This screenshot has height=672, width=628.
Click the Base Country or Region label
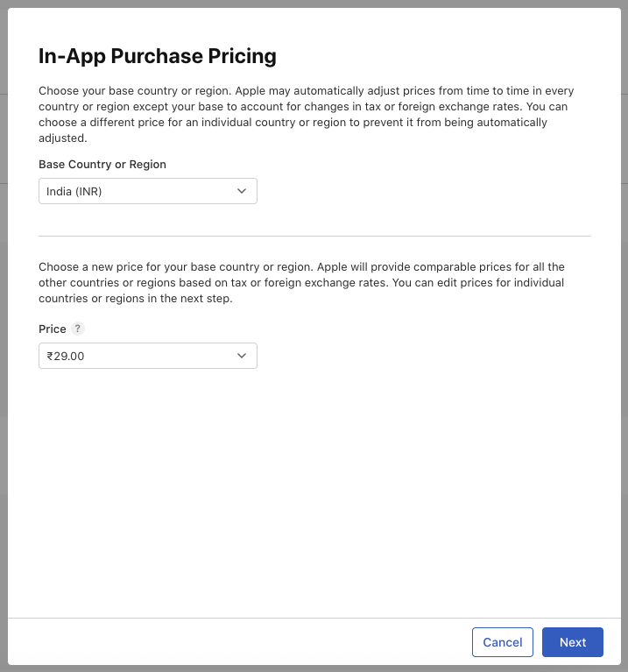[x=102, y=164]
